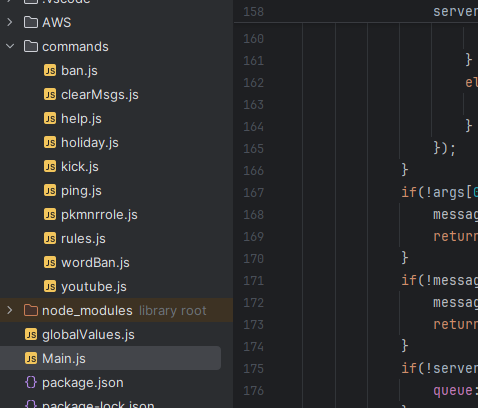Select node_modules library root entry

click(x=116, y=310)
